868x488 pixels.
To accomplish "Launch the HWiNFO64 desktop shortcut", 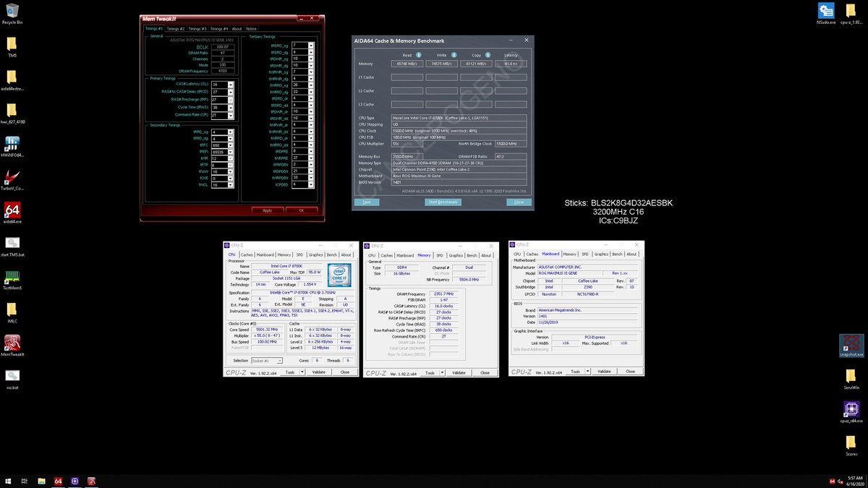I will (12, 146).
